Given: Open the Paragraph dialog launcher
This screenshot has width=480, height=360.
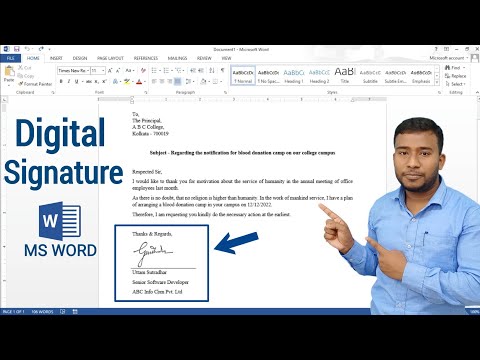Looking at the screenshot, I should (226, 92).
